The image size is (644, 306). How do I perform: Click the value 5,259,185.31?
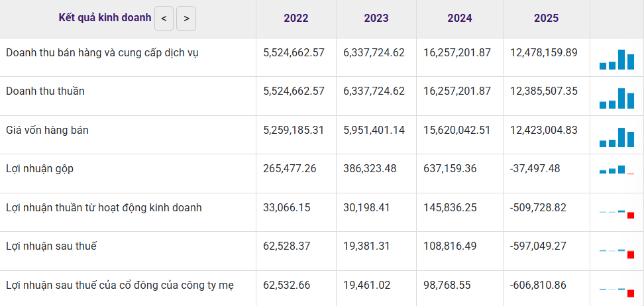294,130
